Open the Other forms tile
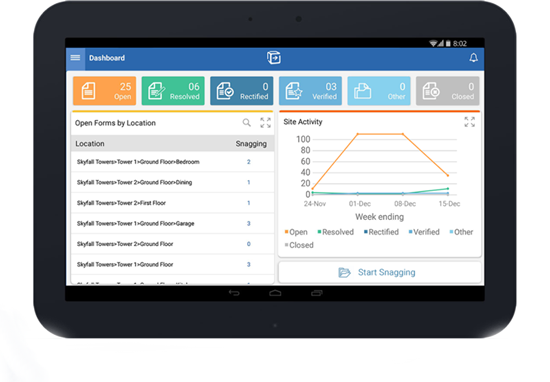 point(379,91)
